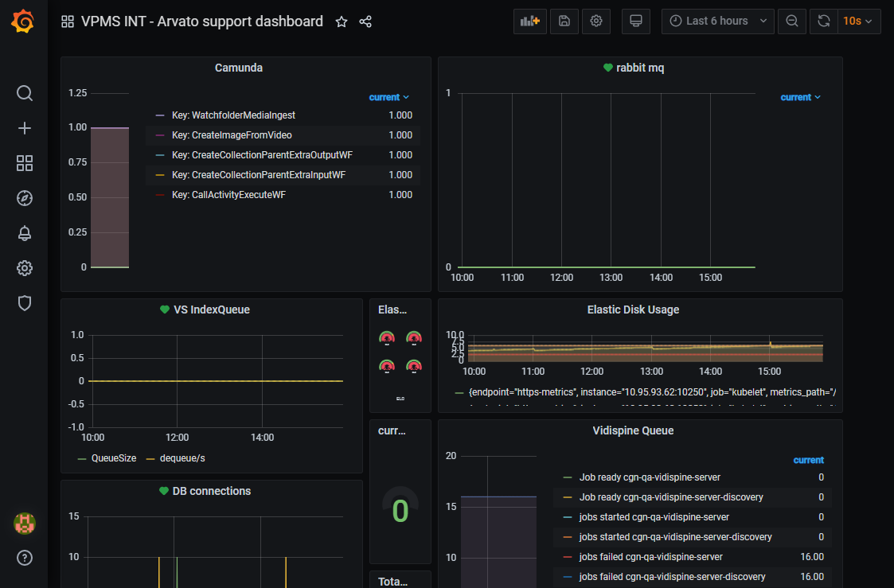Toggle jobs failed cgn-qa-vidispine-server-discovery series
This screenshot has width=894, height=588.
tap(672, 577)
